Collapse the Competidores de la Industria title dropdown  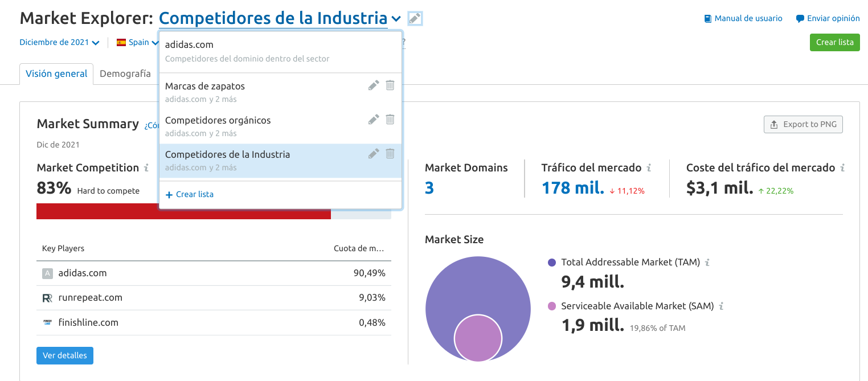[x=396, y=19]
